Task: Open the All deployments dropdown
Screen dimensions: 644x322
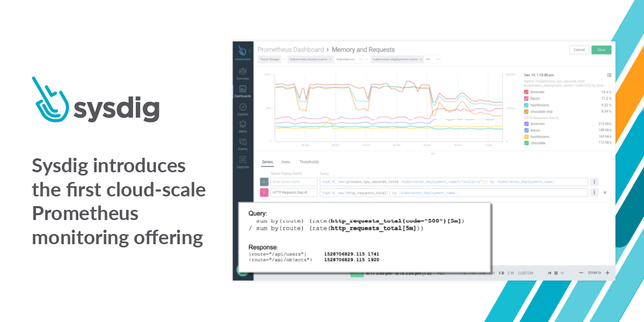Action: click(429, 59)
